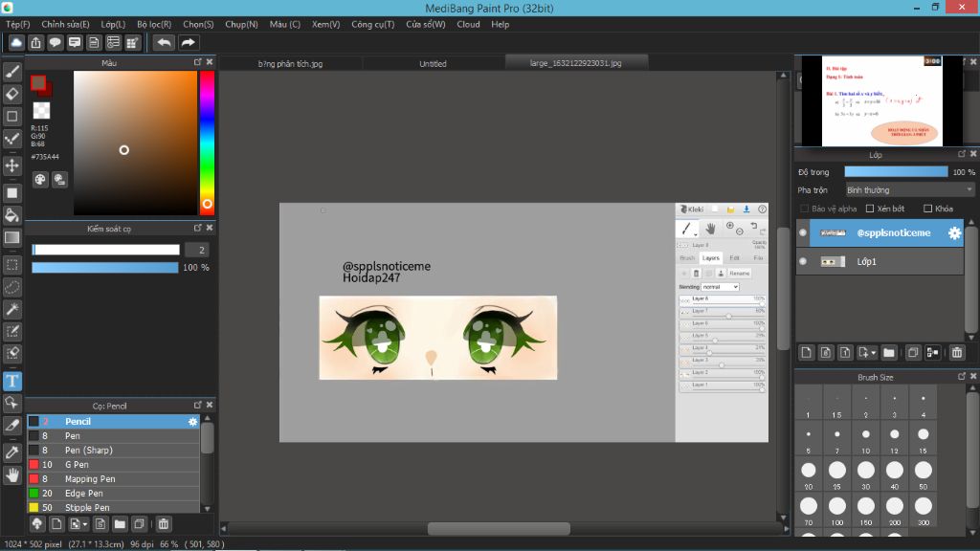Close the Màu color panel

210,62
